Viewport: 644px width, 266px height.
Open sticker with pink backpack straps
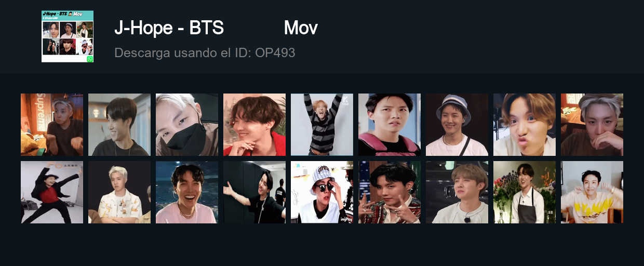tap(390, 125)
